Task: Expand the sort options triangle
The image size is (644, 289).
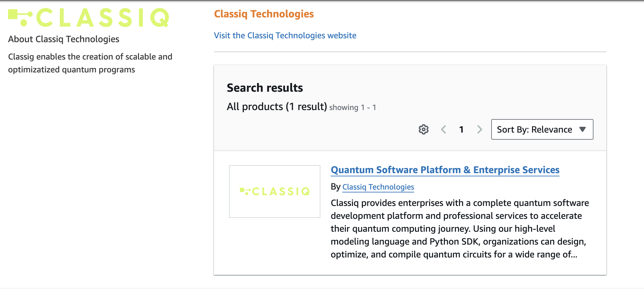Action: point(583,129)
